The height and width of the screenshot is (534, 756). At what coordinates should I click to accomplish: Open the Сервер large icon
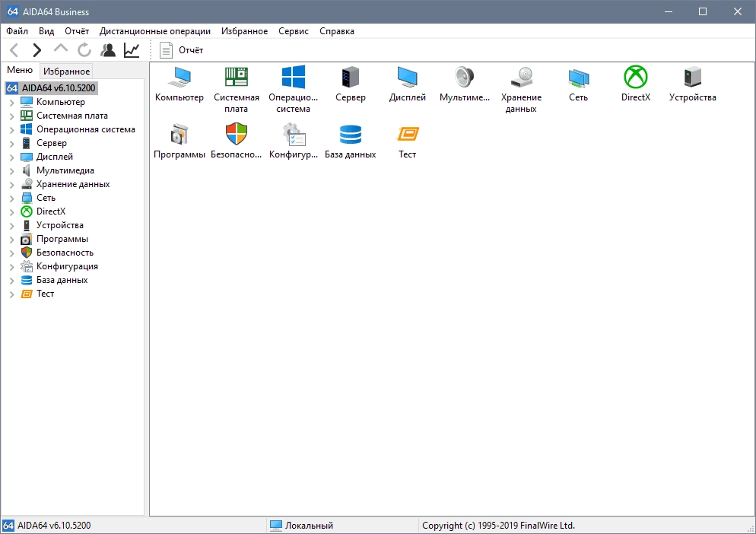pos(351,78)
